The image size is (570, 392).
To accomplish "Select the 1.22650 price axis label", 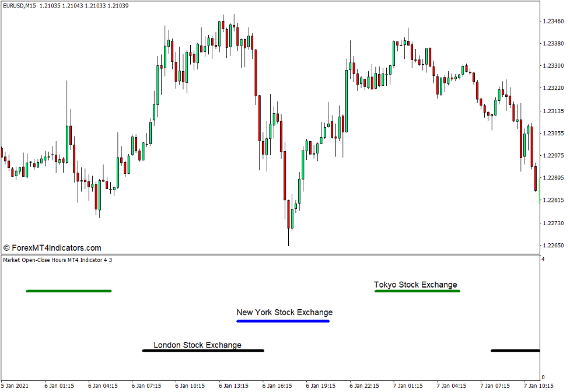I will [554, 244].
